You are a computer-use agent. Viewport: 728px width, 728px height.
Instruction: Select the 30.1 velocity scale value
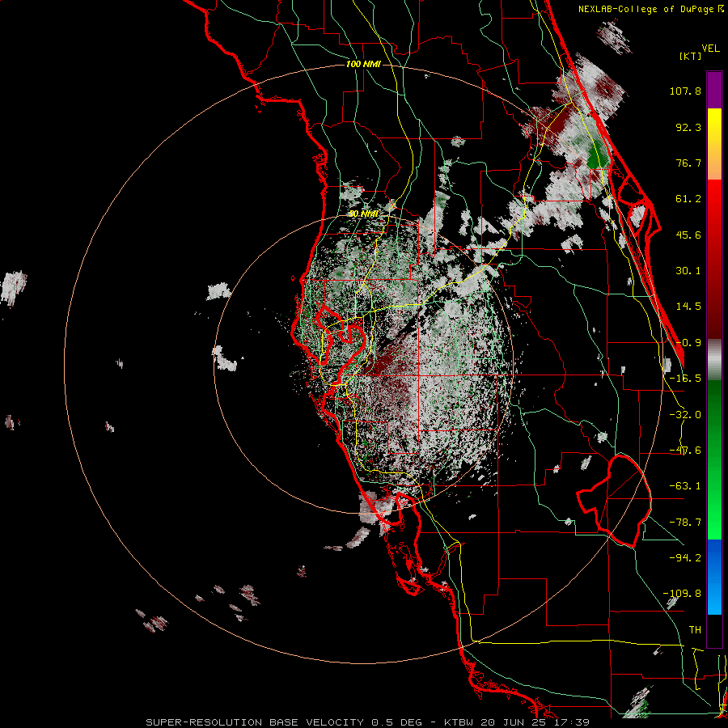point(688,271)
